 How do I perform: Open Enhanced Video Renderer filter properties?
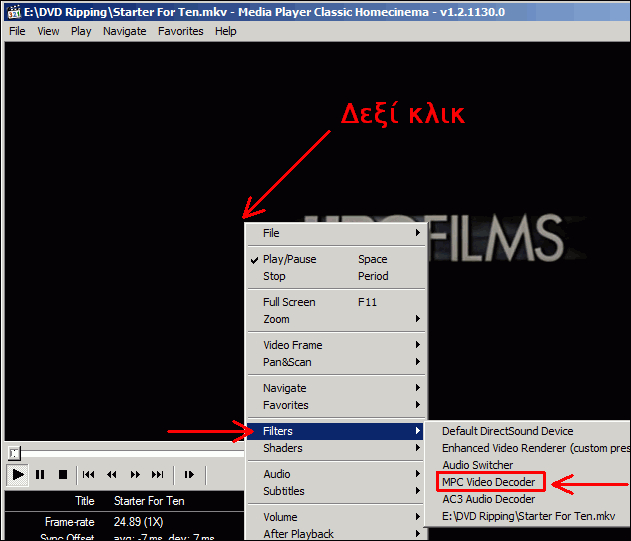tap(528, 448)
